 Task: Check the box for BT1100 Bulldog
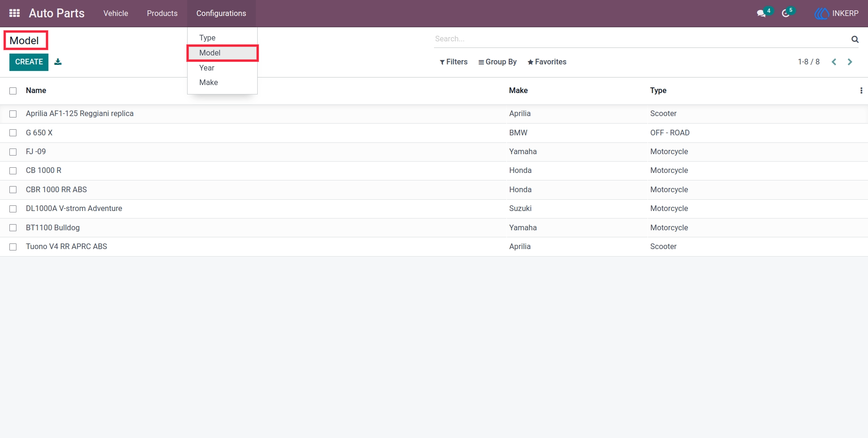(x=13, y=228)
